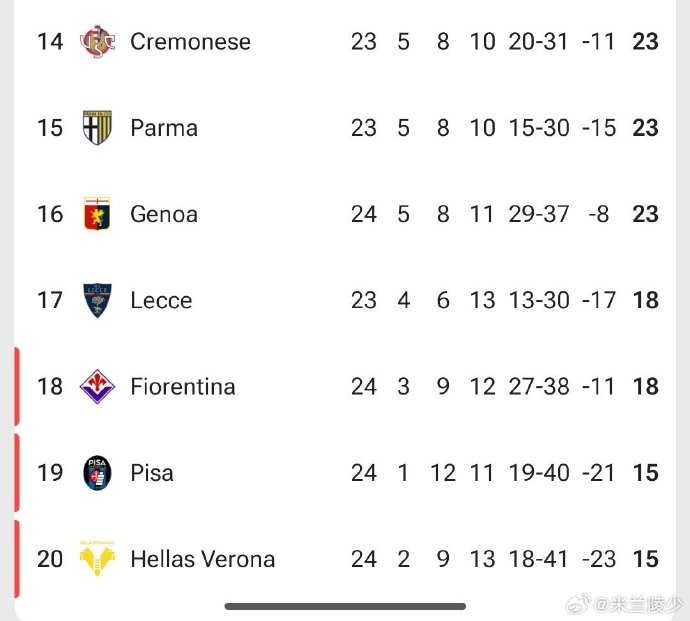Open Fiorentina team details
The image size is (690, 621).
click(x=183, y=386)
